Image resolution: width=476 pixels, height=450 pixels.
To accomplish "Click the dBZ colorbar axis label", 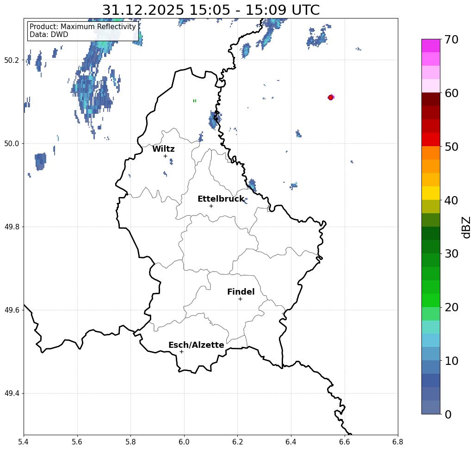I will pyautogui.click(x=466, y=227).
